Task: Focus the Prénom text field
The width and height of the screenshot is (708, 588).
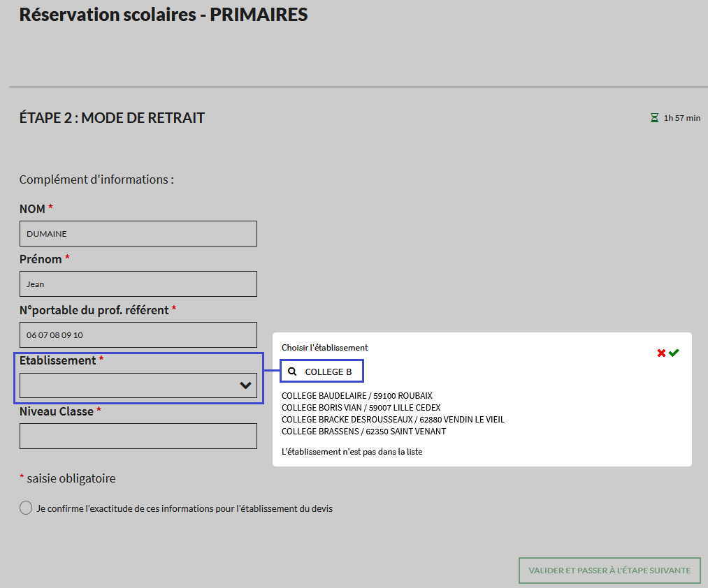Action: tap(138, 284)
